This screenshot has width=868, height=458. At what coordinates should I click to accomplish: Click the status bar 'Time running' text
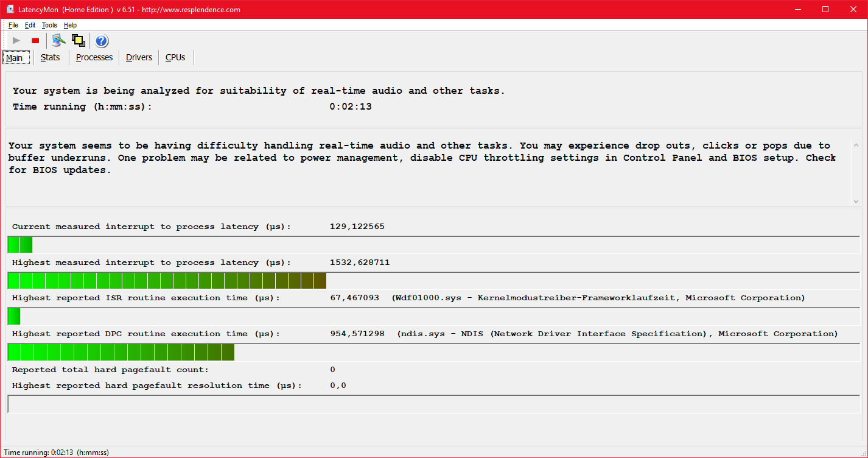(56, 453)
